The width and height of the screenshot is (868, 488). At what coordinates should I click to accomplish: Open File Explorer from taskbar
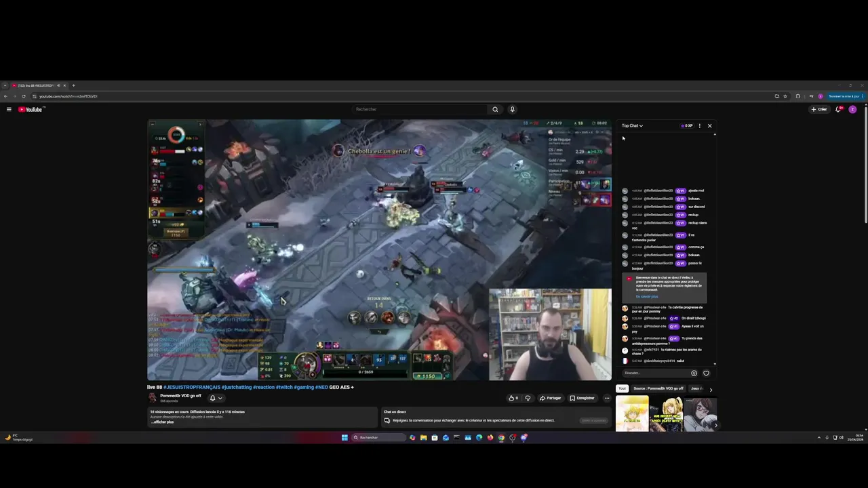coord(423,437)
